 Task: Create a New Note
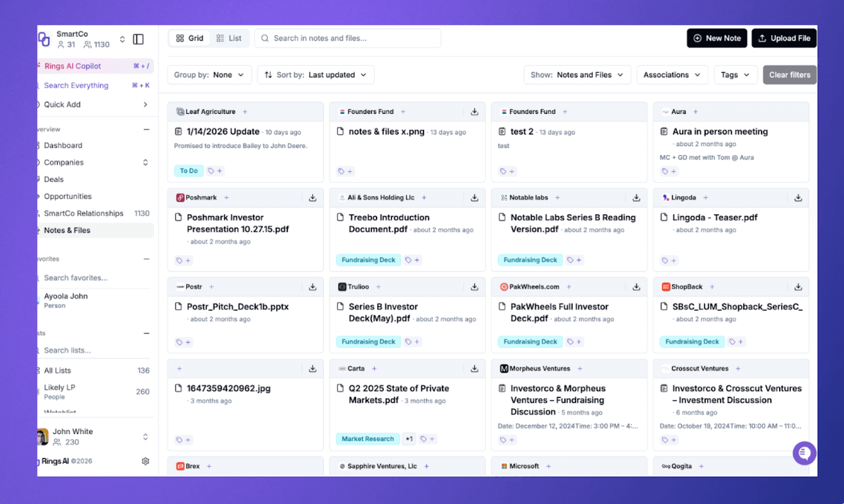(717, 38)
